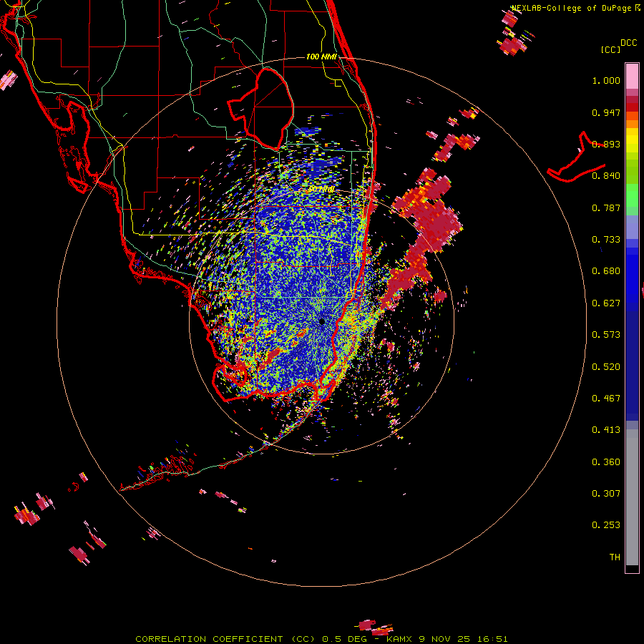This screenshot has height=644, width=644.
Task: Select the 0.467 scale value
Action: 606,399
